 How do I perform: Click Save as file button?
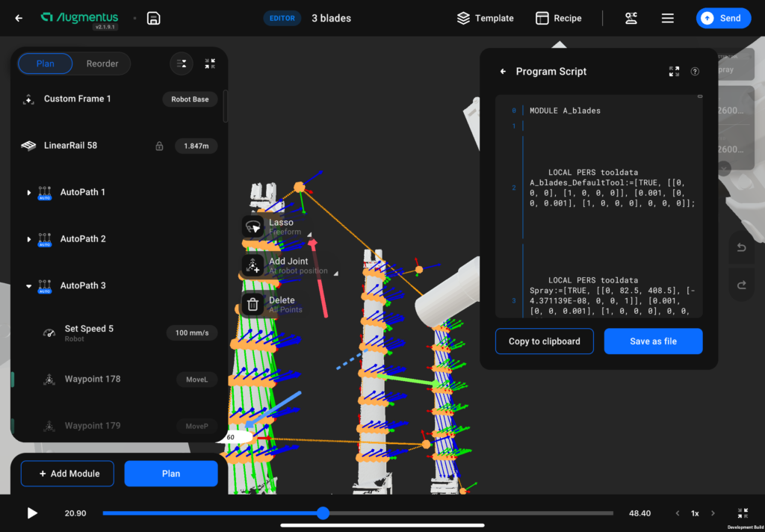(x=653, y=341)
